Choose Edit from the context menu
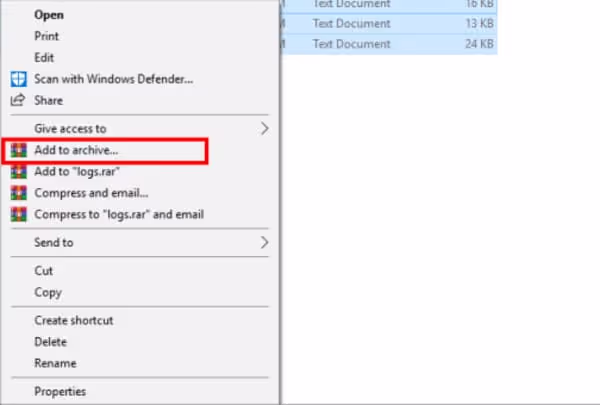Image resolution: width=600 pixels, height=405 pixels. pos(44,57)
